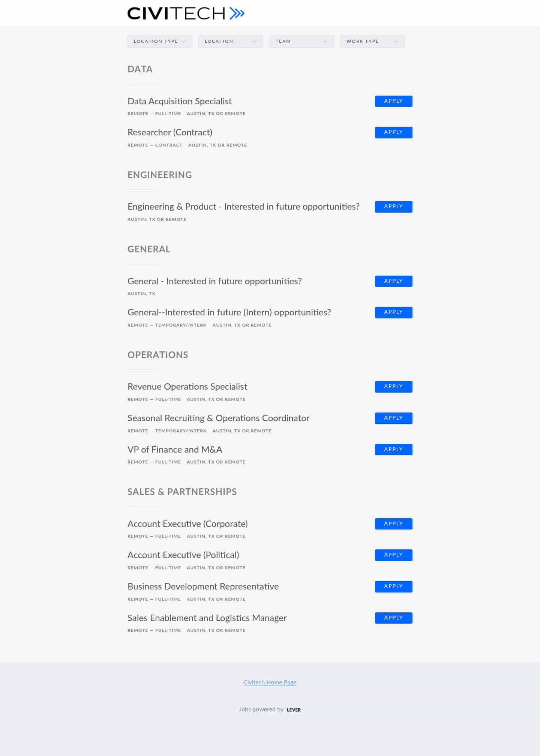The width and height of the screenshot is (540, 756).
Task: Open Seasonal Recruiting & Operations Coordinator listing
Action: (x=218, y=418)
